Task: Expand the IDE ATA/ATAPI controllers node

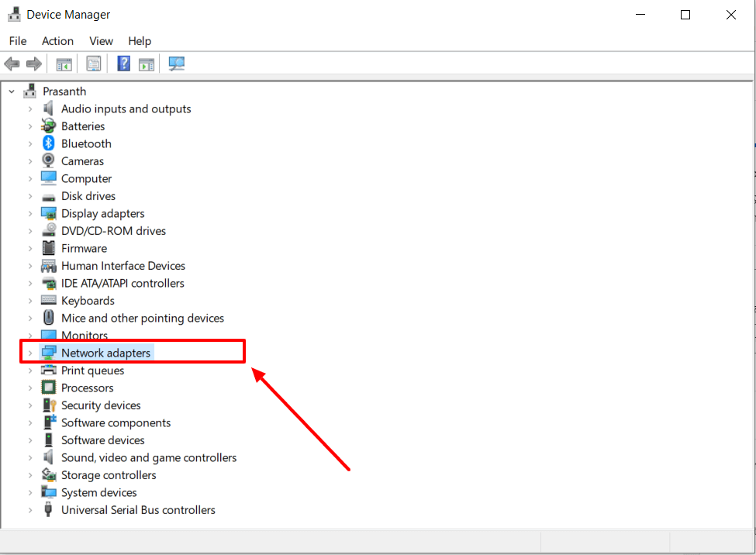Action: 30,283
